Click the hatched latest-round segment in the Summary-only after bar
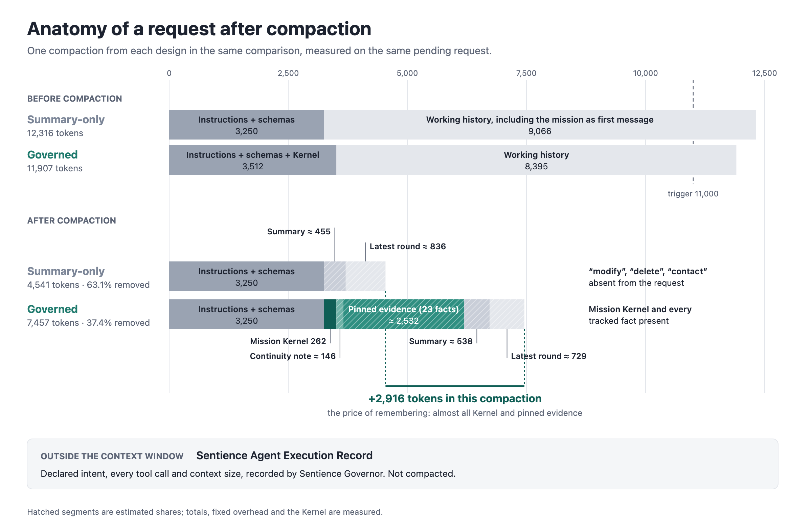Viewport: 812px width, 531px height. [x=366, y=277]
